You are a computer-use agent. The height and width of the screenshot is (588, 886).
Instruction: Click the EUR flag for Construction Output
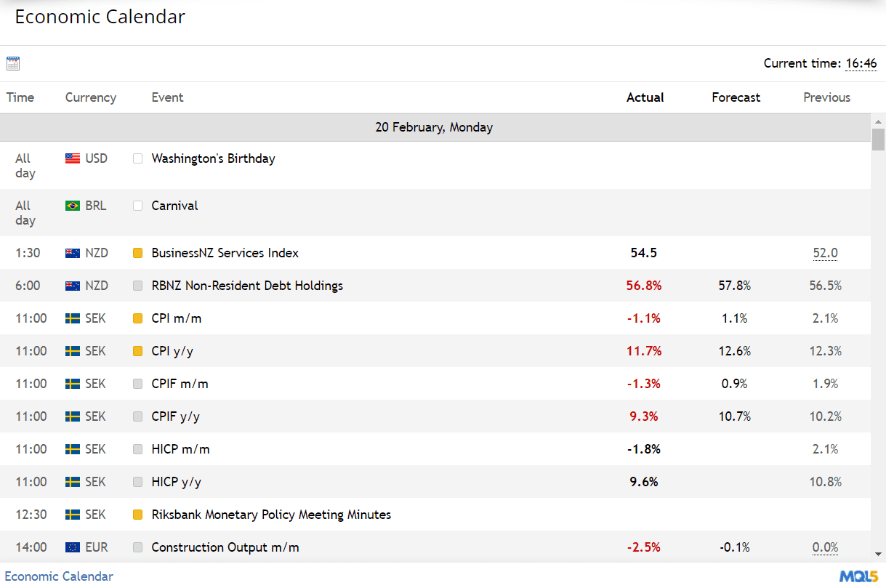(x=71, y=547)
